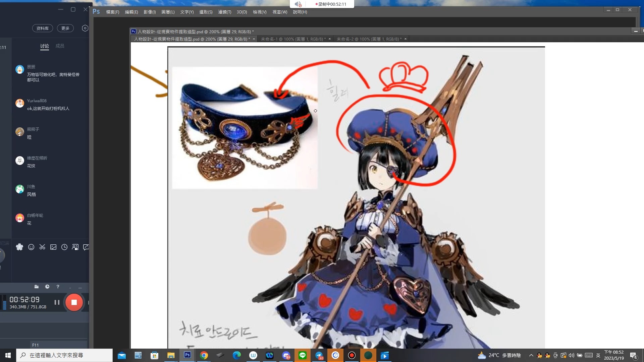The width and height of the screenshot is (644, 362).
Task: Open the emoji picker in chat
Action: tap(31, 247)
